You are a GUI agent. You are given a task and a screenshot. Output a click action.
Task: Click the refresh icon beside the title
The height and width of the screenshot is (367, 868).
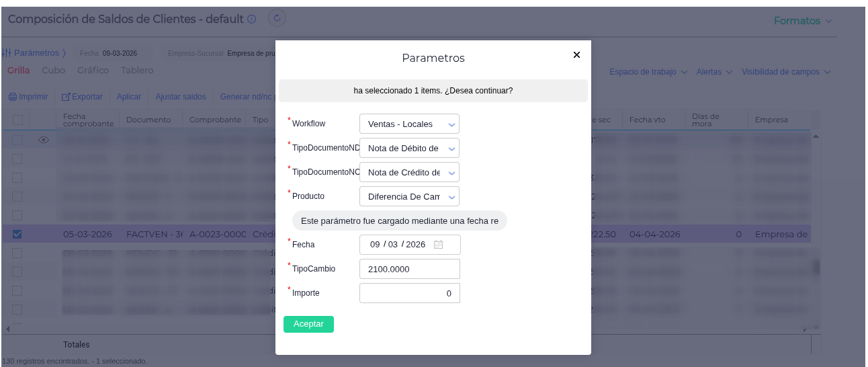(x=277, y=18)
